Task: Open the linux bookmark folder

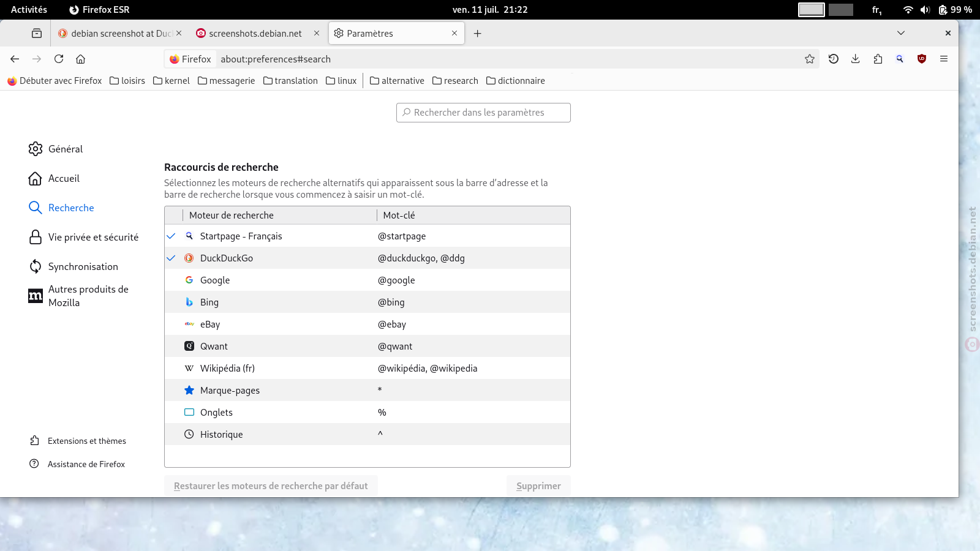Action: coord(341,81)
